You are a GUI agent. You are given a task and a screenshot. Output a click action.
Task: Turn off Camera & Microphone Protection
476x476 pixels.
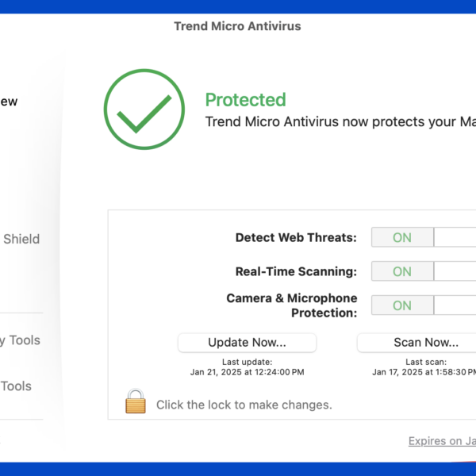click(455, 305)
